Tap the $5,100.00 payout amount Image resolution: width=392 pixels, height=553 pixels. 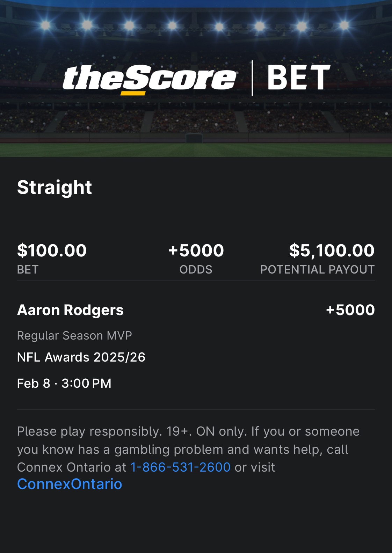click(x=332, y=250)
